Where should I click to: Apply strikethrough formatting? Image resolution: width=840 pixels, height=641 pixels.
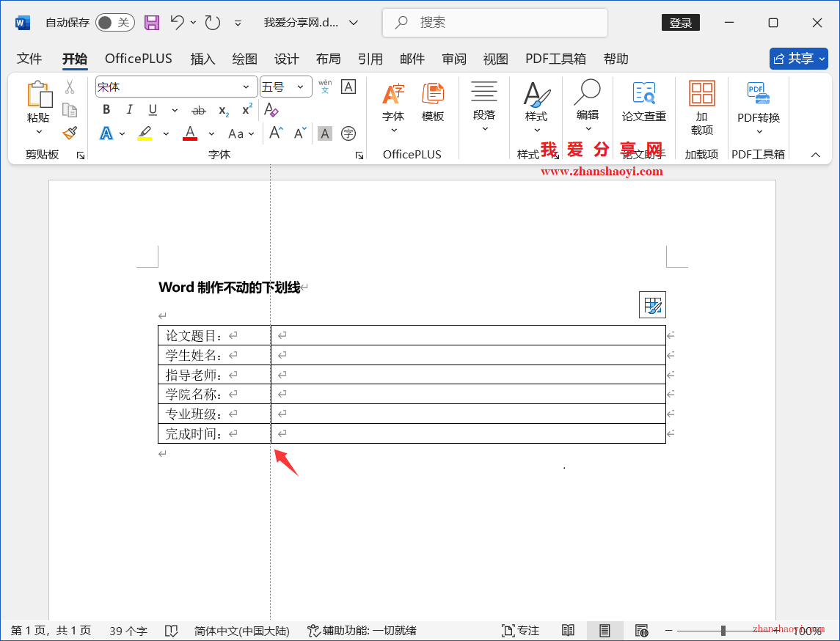tap(198, 110)
